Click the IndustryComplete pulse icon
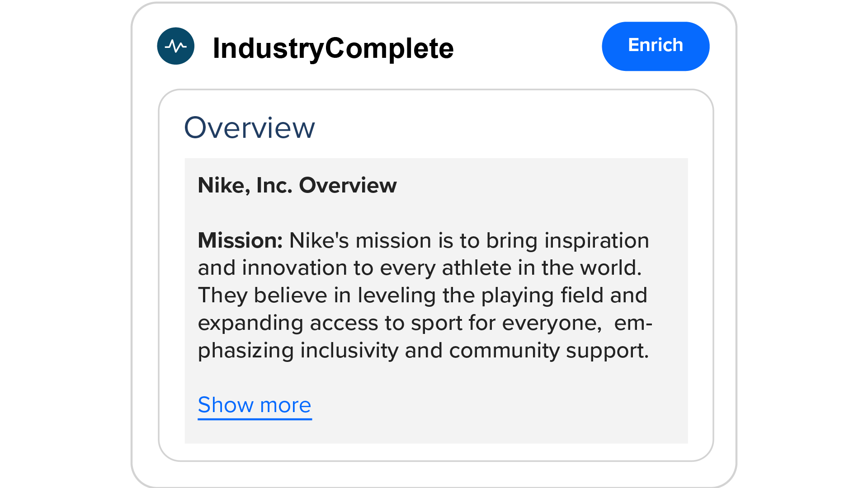Image resolution: width=868 pixels, height=488 pixels. 175,46
